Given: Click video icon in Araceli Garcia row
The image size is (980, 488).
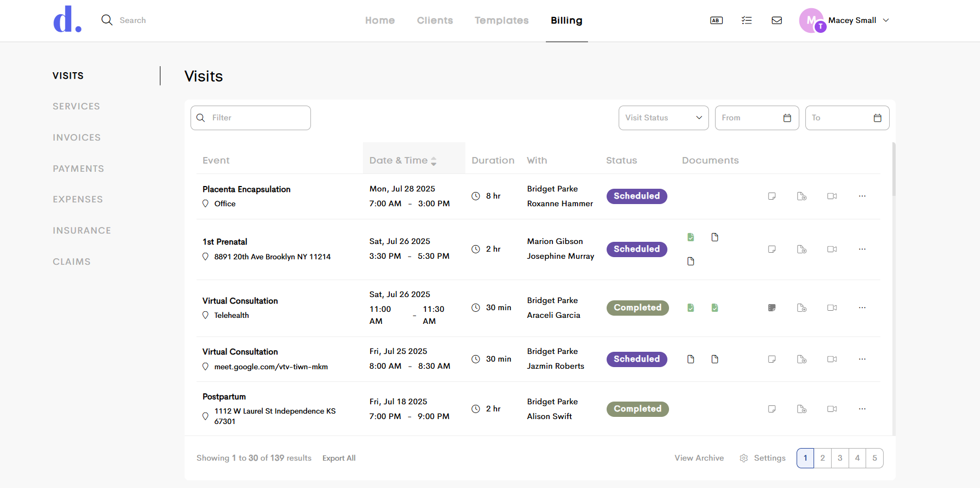Looking at the screenshot, I should click(832, 307).
